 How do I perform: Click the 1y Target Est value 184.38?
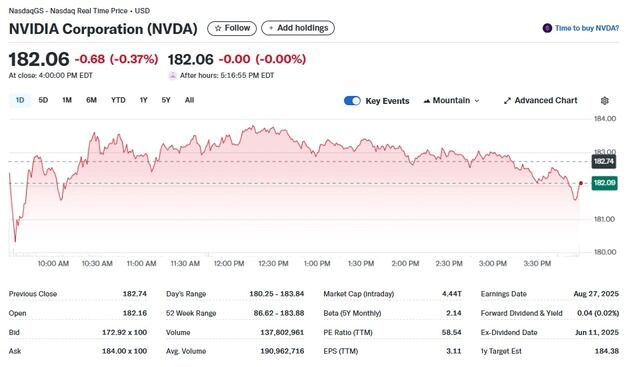[607, 351]
